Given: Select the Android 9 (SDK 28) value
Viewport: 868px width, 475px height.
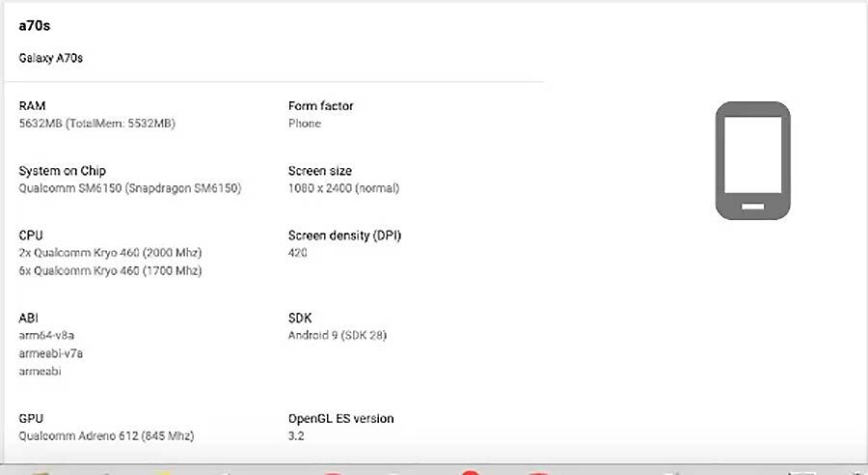Looking at the screenshot, I should click(x=337, y=335).
